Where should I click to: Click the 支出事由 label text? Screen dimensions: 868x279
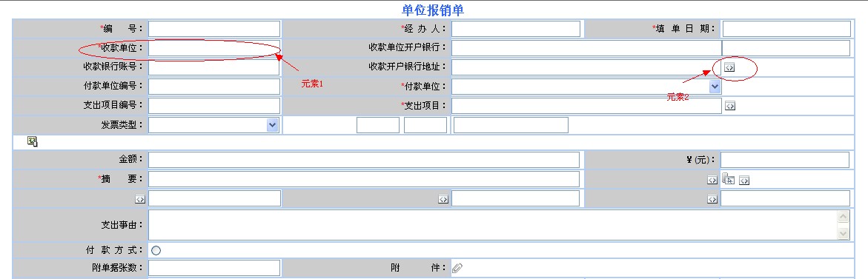(x=122, y=225)
